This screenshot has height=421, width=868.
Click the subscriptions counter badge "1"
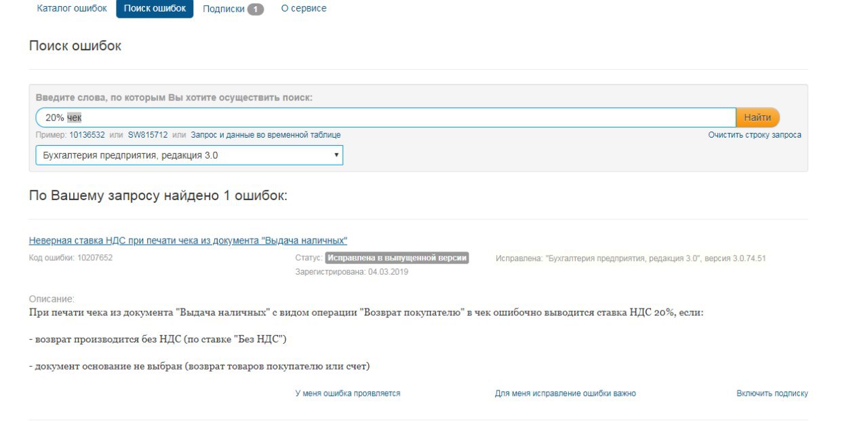[x=256, y=9]
